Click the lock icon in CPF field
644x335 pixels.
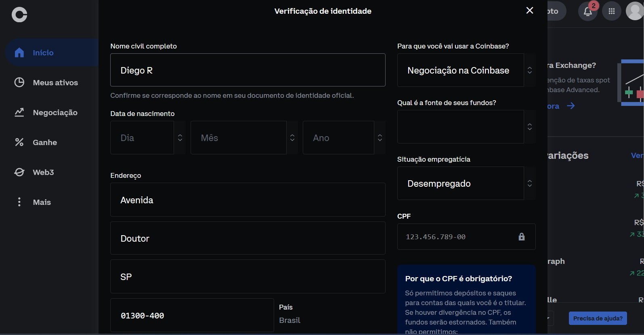[x=522, y=237]
